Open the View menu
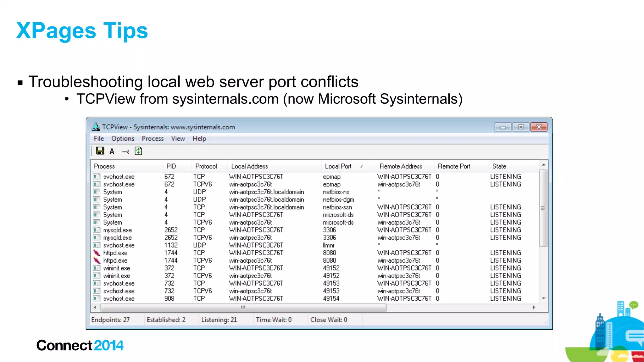Viewport: 644px width, 362px height. 178,139
